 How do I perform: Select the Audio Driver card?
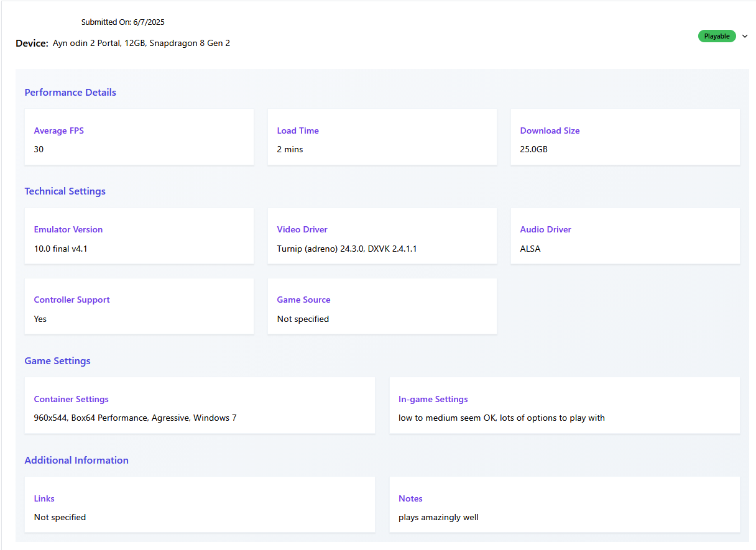(625, 236)
